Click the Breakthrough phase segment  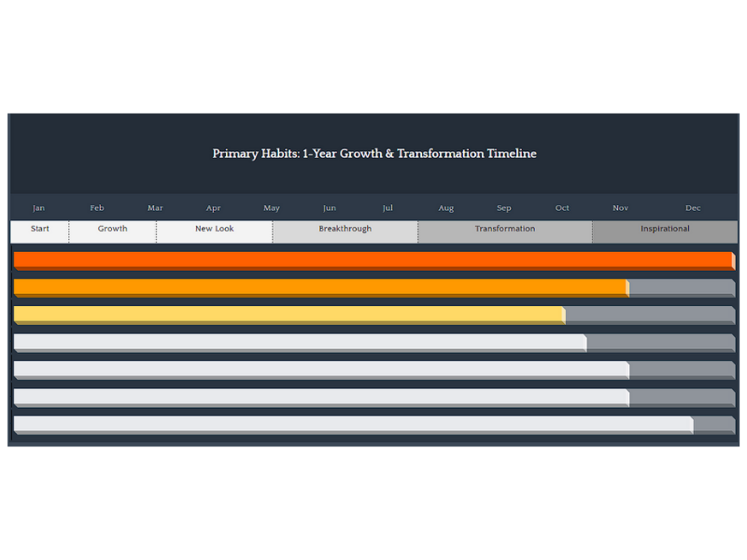[x=345, y=230]
